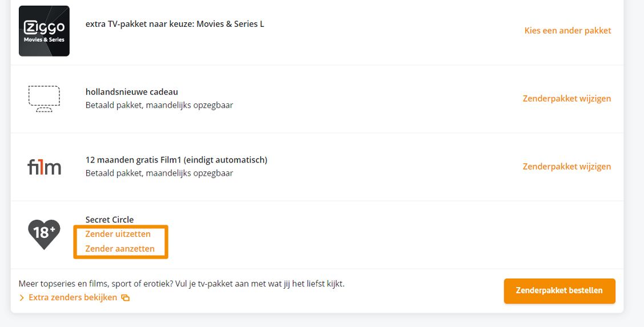Screen dimensions: 644x327
Task: Enable Secret Circle with Zender aanzetten
Action: [120, 249]
